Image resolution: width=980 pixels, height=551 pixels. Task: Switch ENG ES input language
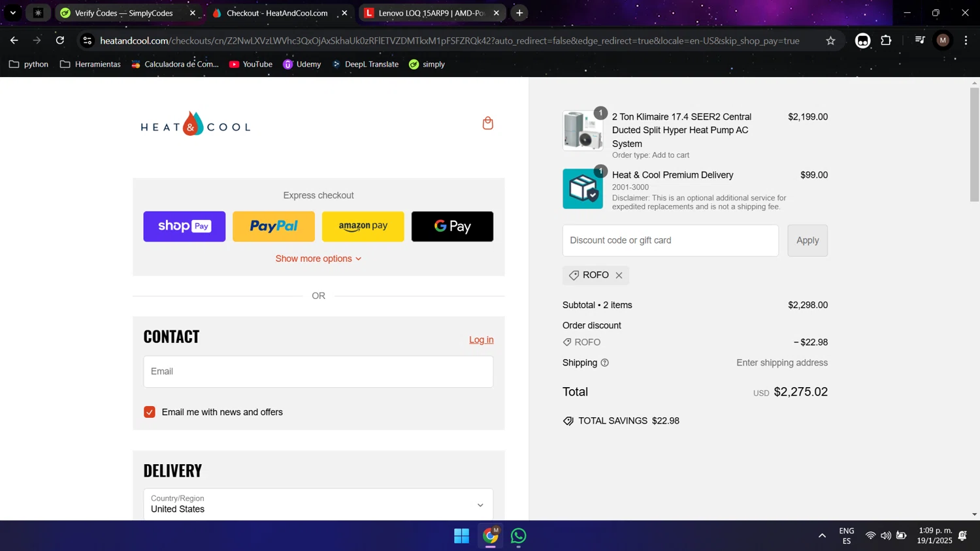(847, 536)
